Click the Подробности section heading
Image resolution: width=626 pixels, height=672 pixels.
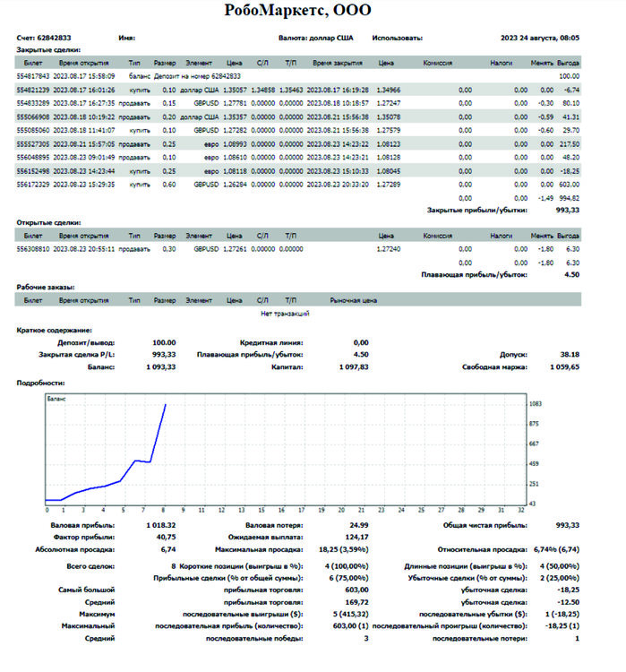tap(40, 383)
